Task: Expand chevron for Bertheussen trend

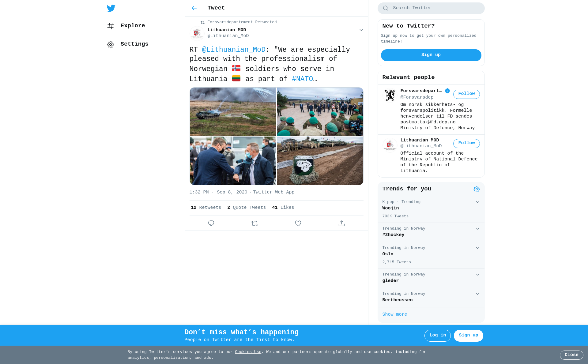Action: click(477, 294)
